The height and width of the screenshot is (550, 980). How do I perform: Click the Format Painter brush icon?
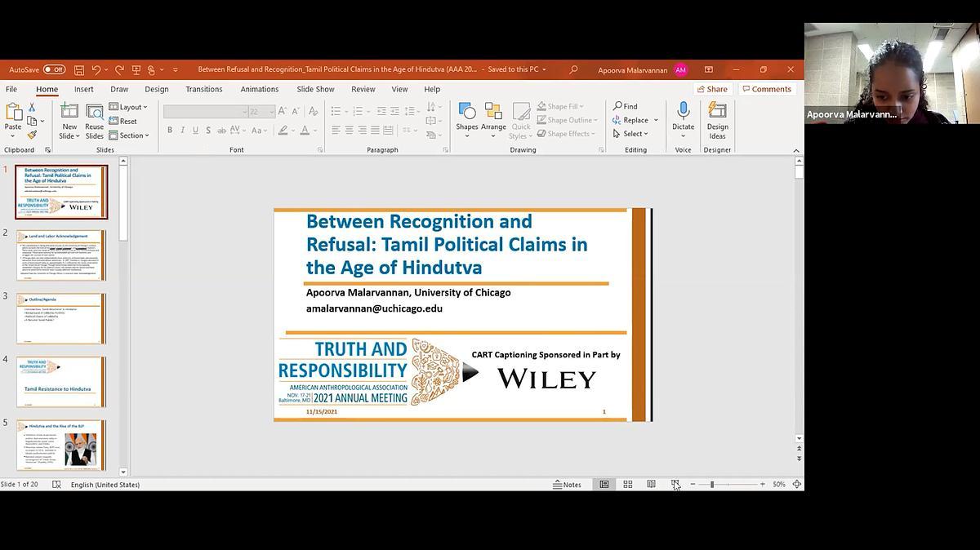pyautogui.click(x=32, y=135)
